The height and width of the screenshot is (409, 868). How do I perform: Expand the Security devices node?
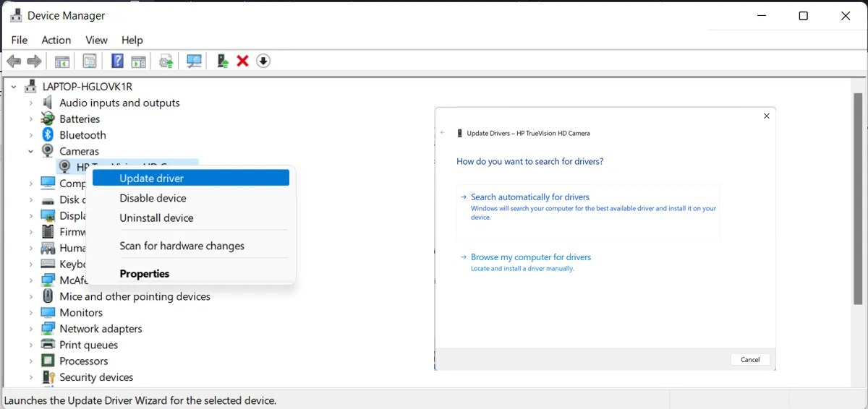click(x=30, y=377)
